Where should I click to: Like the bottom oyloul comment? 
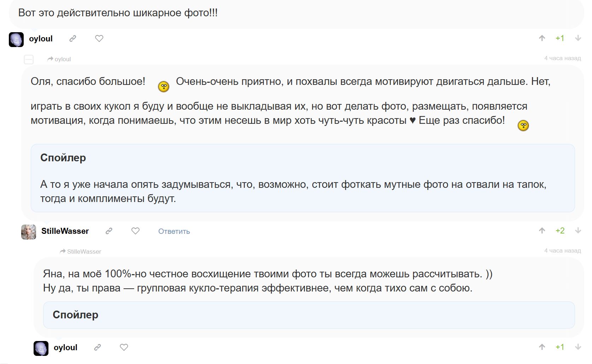coord(124,347)
